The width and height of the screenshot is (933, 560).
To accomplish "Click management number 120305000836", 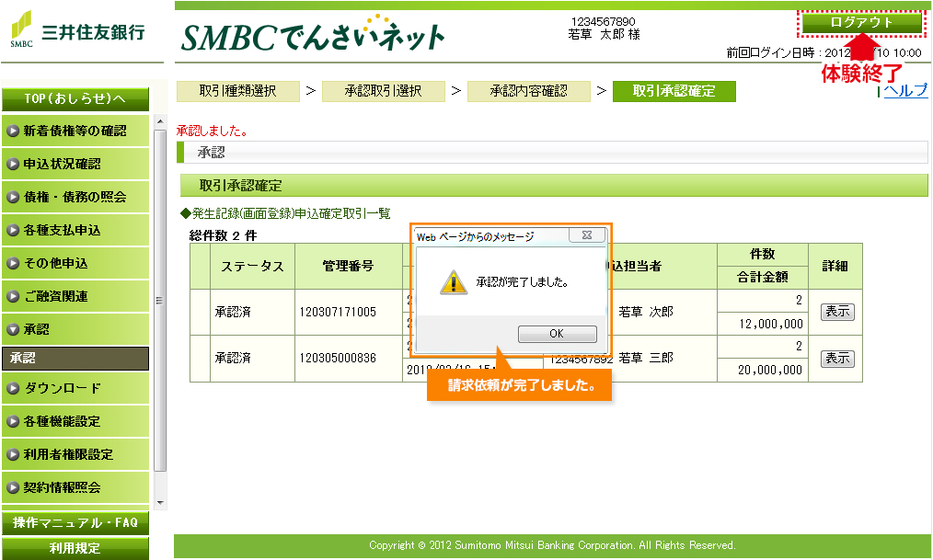I will pos(338,358).
